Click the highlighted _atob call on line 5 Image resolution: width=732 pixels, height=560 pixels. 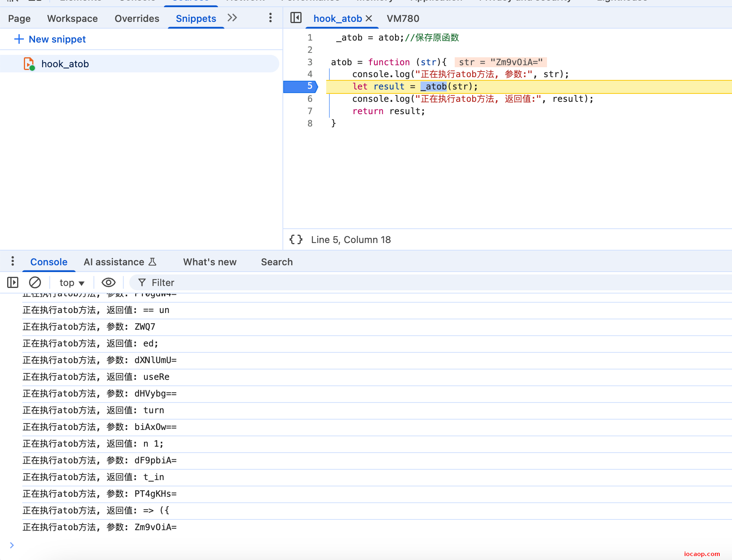pyautogui.click(x=434, y=86)
